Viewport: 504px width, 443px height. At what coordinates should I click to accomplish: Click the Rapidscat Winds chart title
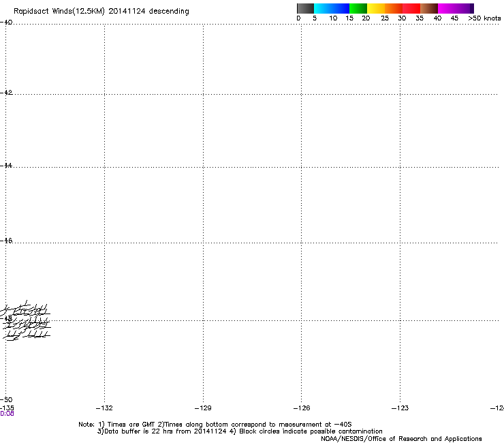[101, 12]
